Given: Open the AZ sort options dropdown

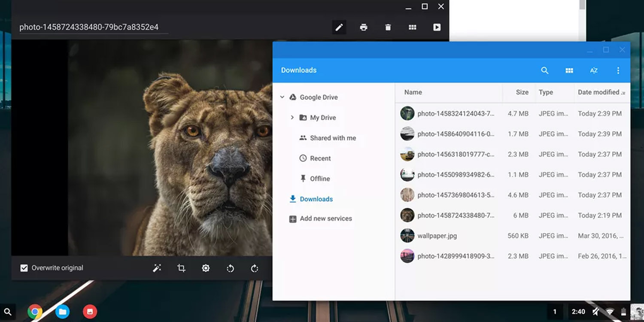Looking at the screenshot, I should (x=594, y=70).
